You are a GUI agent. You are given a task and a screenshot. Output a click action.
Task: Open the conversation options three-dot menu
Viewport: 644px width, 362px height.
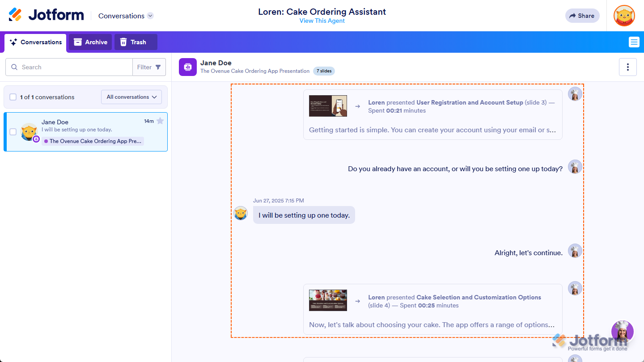click(x=628, y=67)
